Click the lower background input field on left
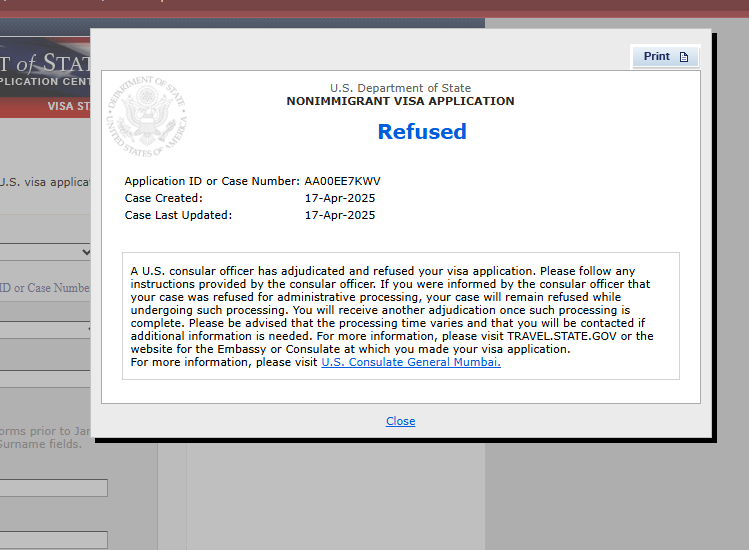This screenshot has width=749, height=550. (x=54, y=540)
